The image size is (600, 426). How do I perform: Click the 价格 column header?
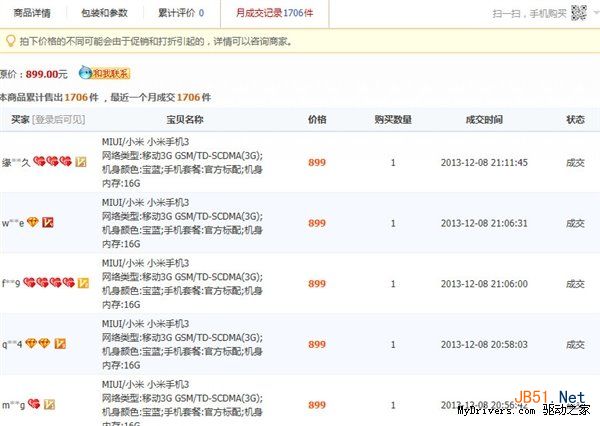[x=317, y=119]
